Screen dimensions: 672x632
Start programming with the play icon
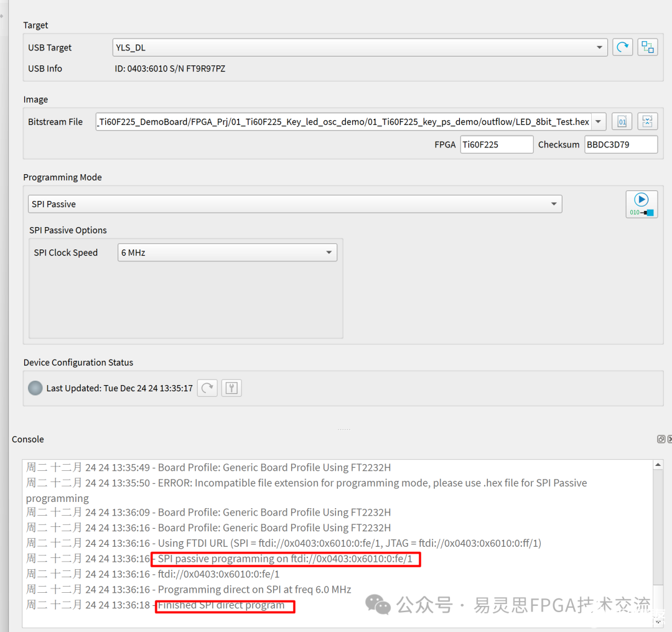[641, 204]
